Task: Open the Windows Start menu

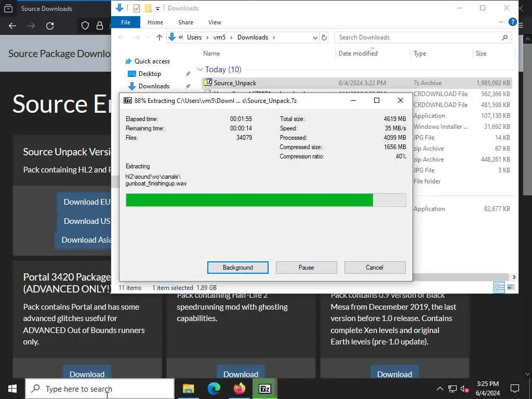Action: pyautogui.click(x=12, y=389)
